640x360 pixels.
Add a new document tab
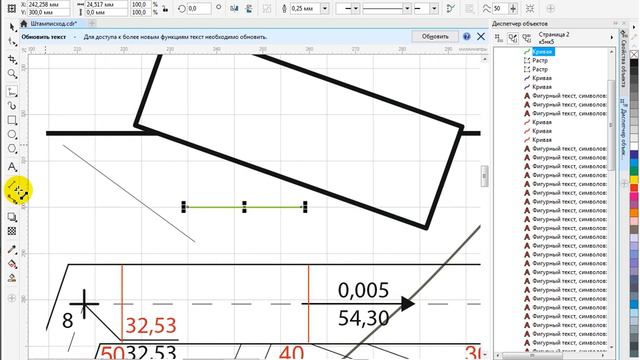[92, 24]
